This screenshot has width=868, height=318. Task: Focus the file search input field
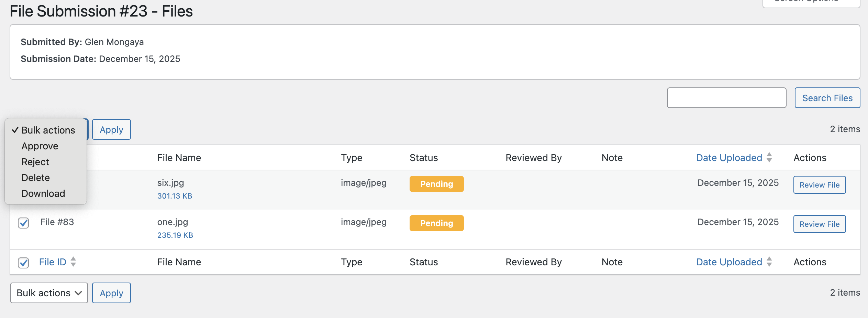726,98
